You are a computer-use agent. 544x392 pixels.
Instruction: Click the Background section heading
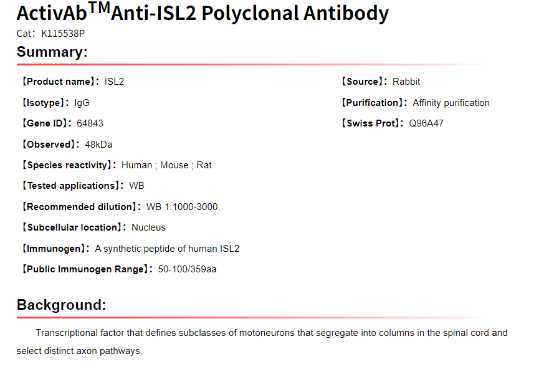click(62, 305)
